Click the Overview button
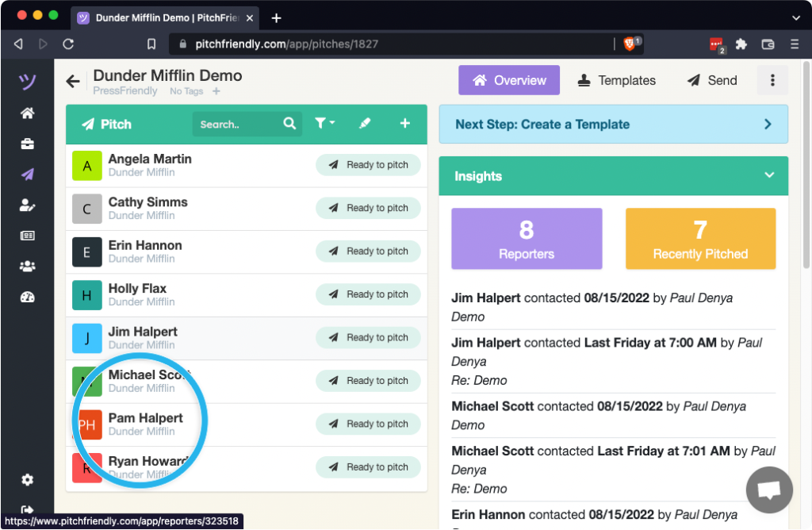The height and width of the screenshot is (530, 812). (509, 80)
